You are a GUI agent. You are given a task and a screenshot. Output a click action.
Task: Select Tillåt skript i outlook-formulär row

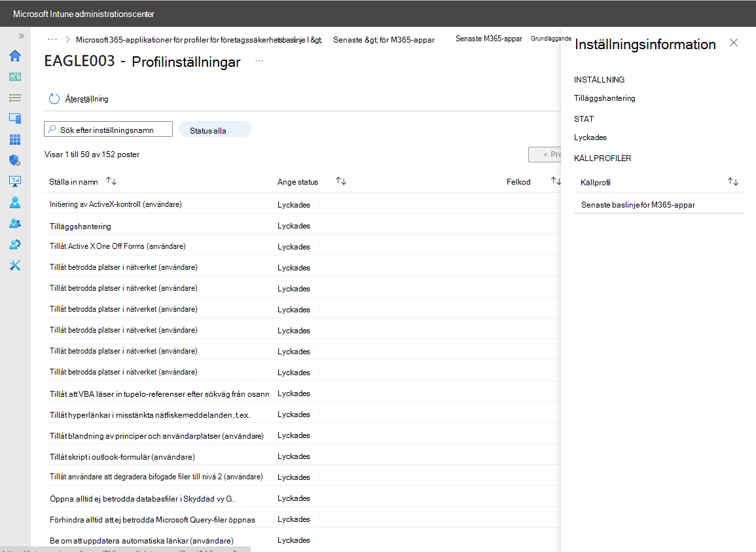[302, 456]
